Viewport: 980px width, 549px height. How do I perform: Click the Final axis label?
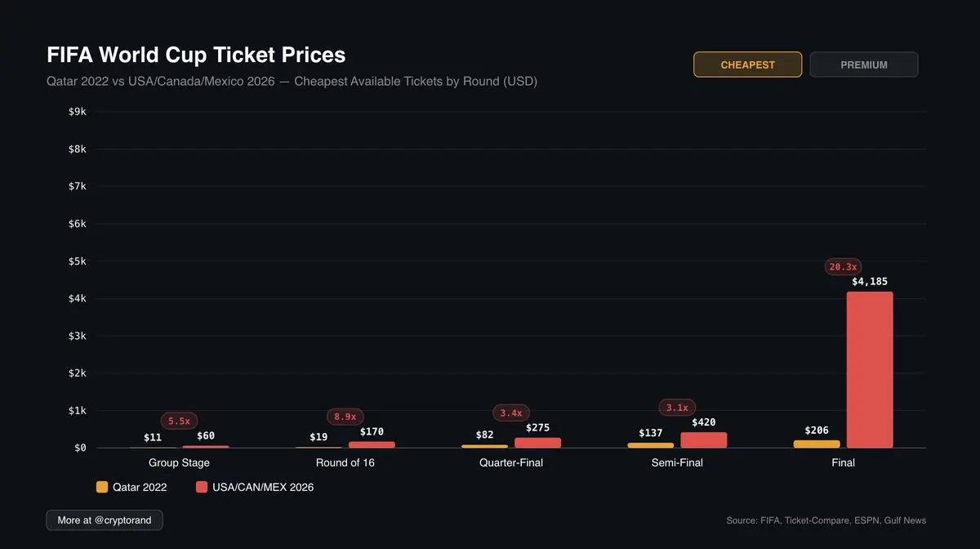pyautogui.click(x=843, y=462)
